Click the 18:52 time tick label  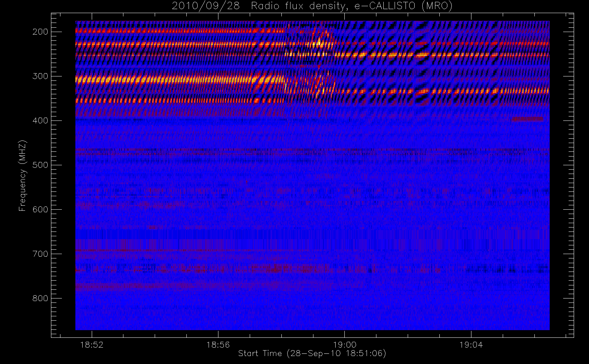click(x=92, y=345)
